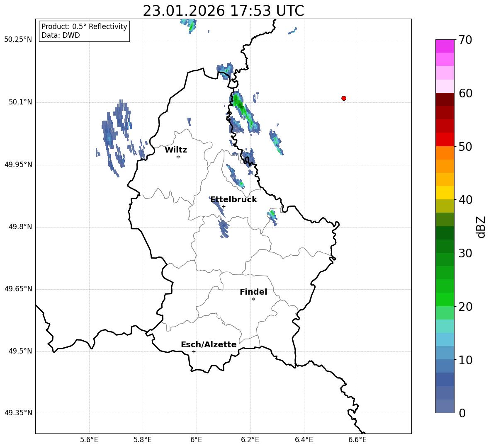Image resolution: width=491 pixels, height=448 pixels.
Task: Click the colorbar tick label 40
Action: click(x=465, y=200)
